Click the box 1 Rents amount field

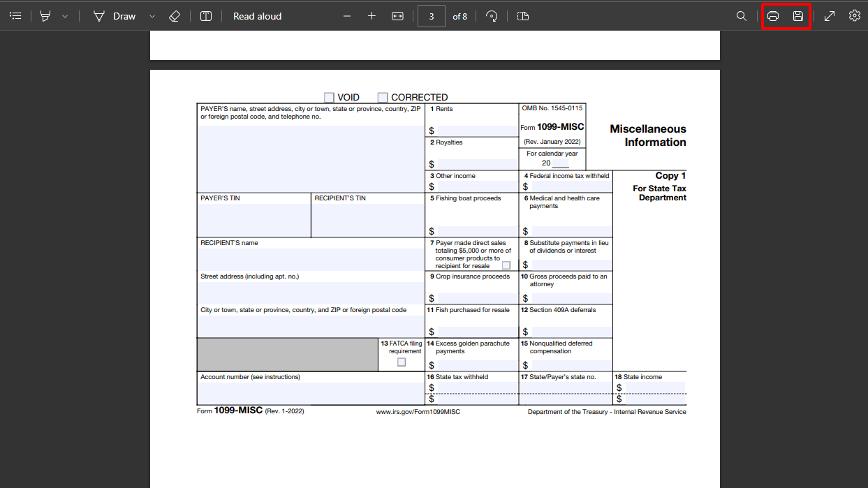click(477, 131)
